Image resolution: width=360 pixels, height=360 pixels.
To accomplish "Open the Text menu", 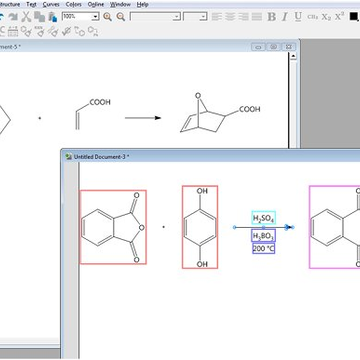I will click(x=31, y=5).
